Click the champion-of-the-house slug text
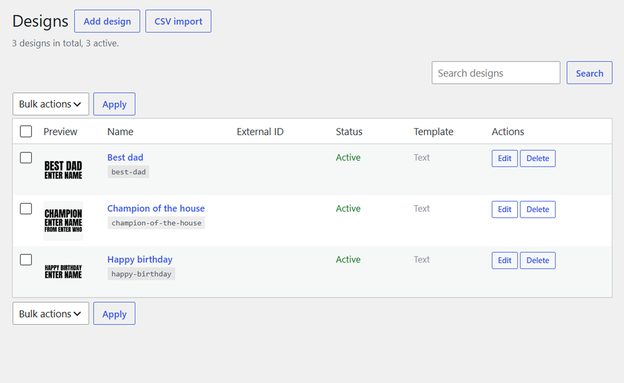624x383 pixels. pyautogui.click(x=156, y=223)
